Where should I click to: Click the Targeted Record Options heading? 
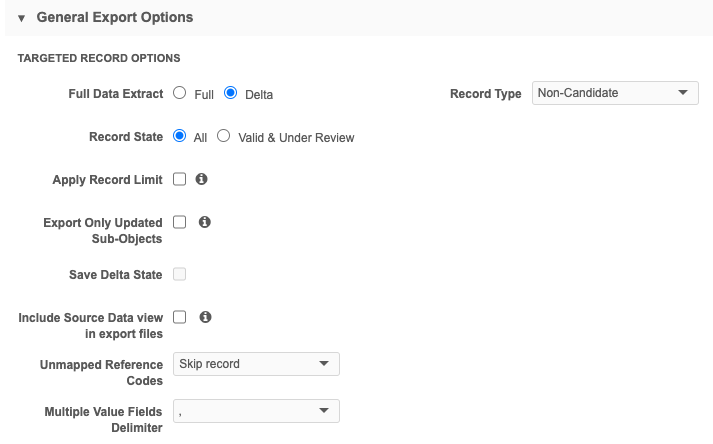(x=98, y=59)
